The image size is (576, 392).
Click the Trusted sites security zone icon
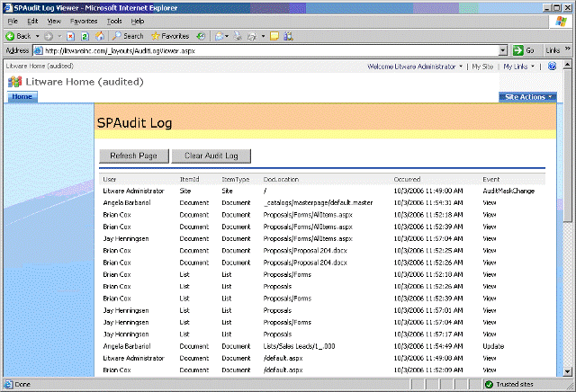489,384
